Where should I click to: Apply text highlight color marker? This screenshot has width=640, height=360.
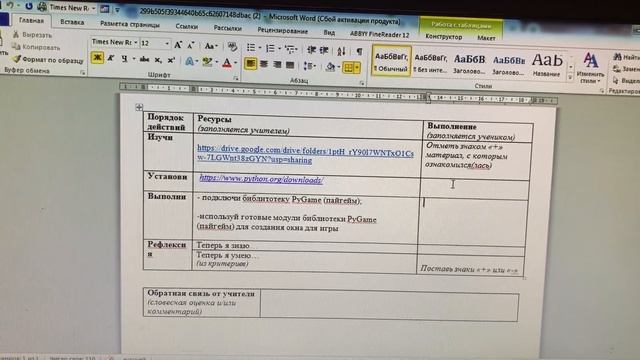tap(207, 62)
